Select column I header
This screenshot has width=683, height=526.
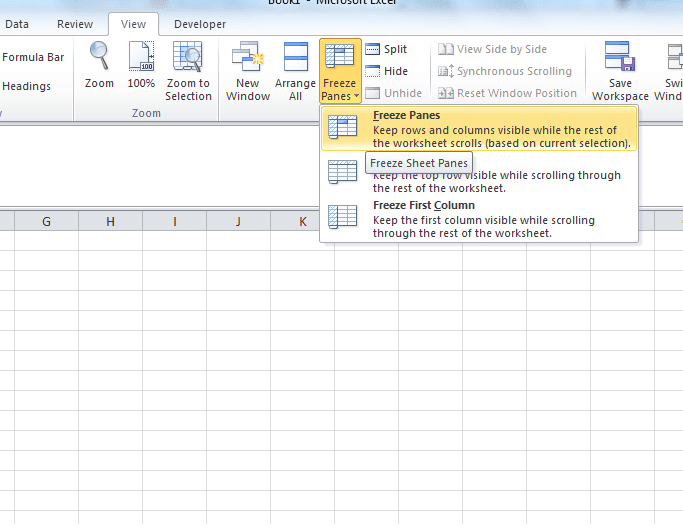coord(174,221)
